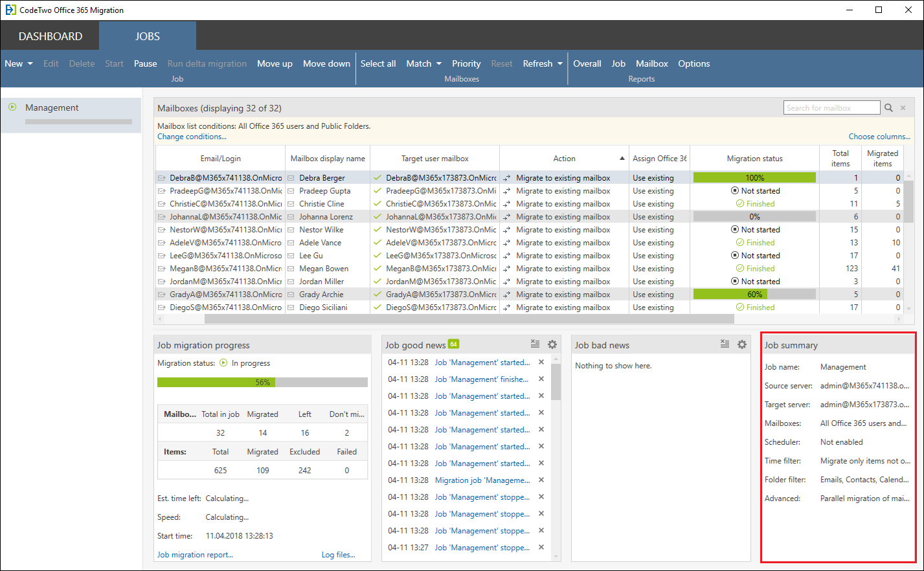Open the 'Management' finished news link

[482, 379]
